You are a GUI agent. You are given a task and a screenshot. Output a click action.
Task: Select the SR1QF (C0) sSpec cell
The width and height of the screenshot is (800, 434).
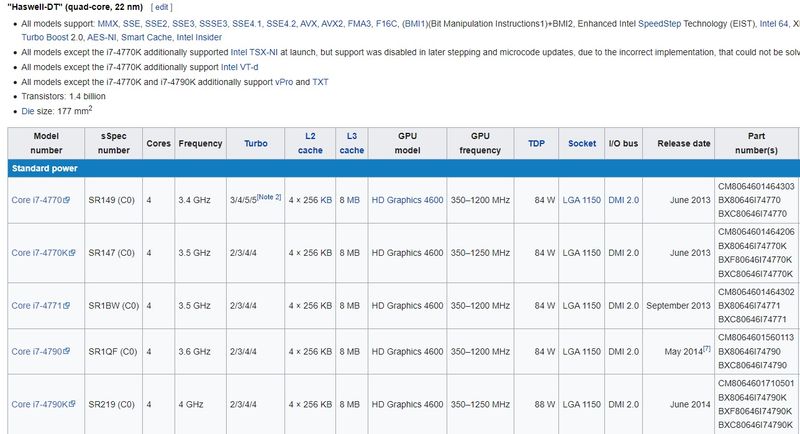(x=113, y=351)
